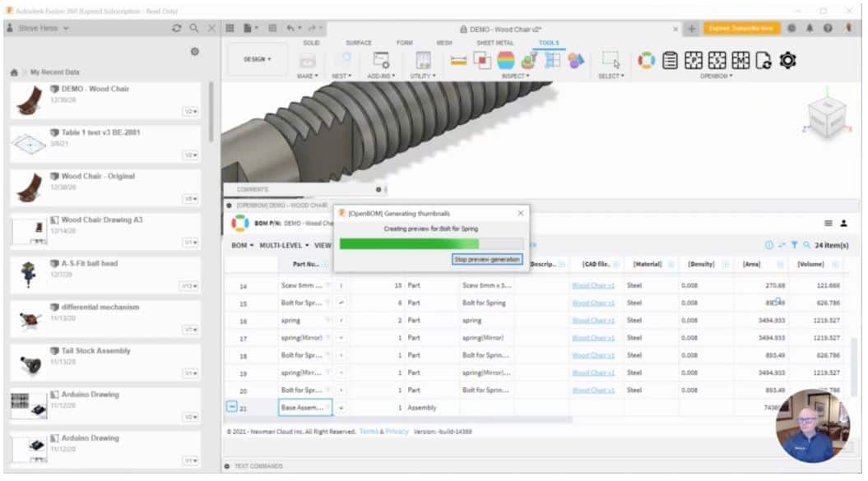Switch to the Form tab
Image resolution: width=868 pixels, height=481 pixels.
click(404, 43)
